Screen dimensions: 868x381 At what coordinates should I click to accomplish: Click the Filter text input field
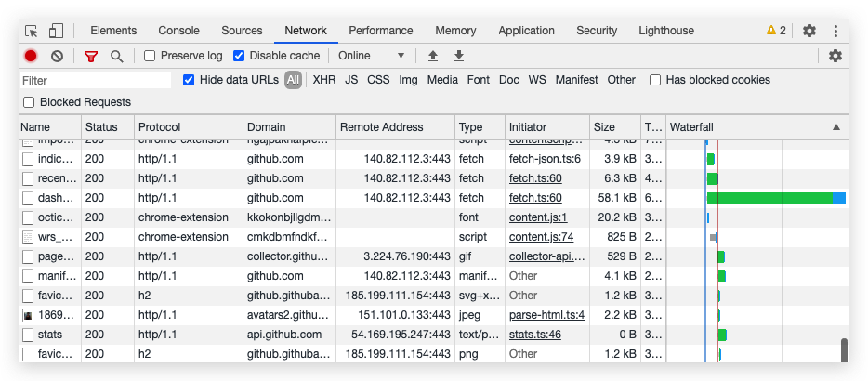point(95,81)
